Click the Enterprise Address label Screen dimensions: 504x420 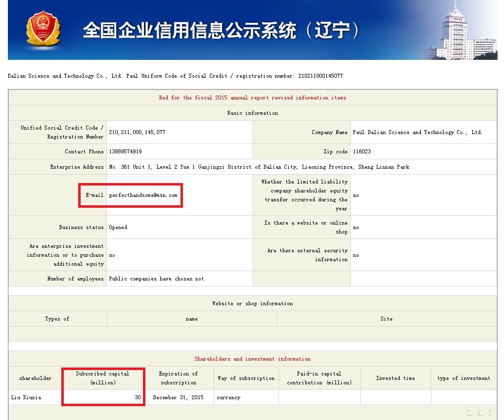tap(77, 167)
